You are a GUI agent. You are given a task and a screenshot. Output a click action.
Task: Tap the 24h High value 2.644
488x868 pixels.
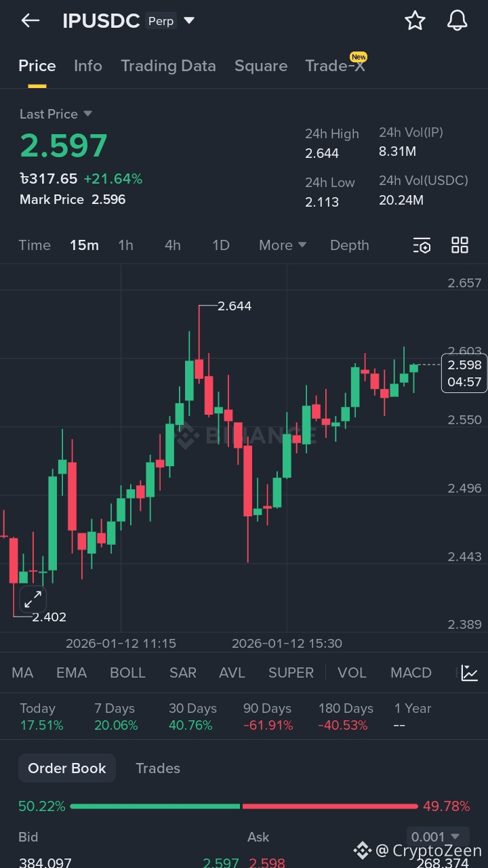pyautogui.click(x=322, y=153)
